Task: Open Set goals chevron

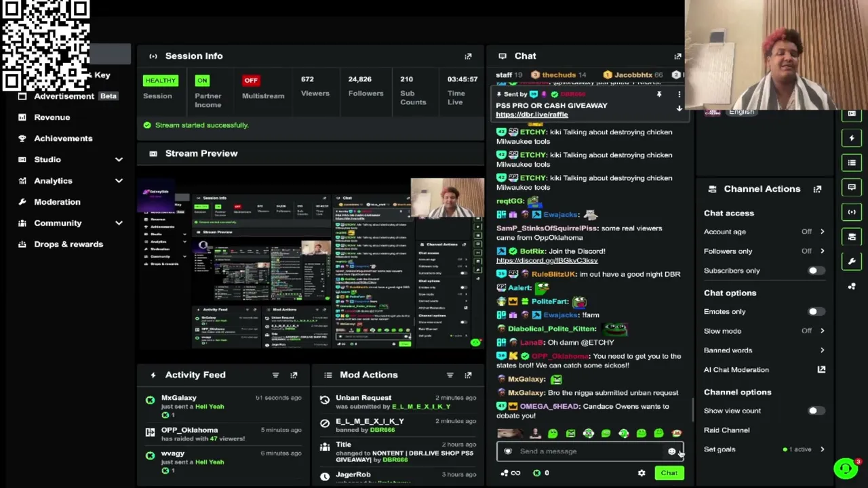Action: coord(822,449)
